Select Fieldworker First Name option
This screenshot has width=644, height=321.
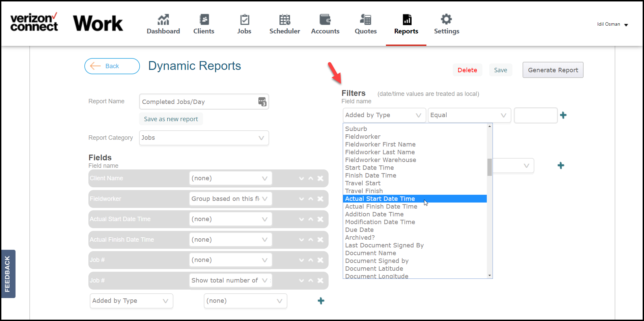[415, 144]
